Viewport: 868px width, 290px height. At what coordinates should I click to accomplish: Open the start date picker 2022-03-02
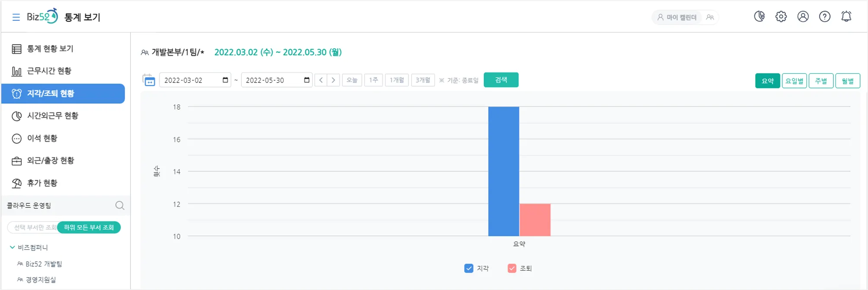point(225,80)
